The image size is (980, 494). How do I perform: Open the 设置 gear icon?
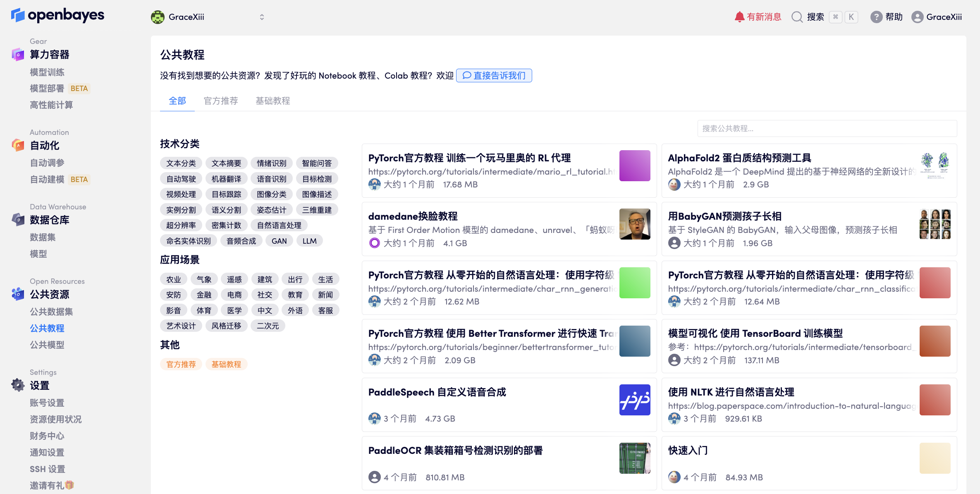[18, 385]
